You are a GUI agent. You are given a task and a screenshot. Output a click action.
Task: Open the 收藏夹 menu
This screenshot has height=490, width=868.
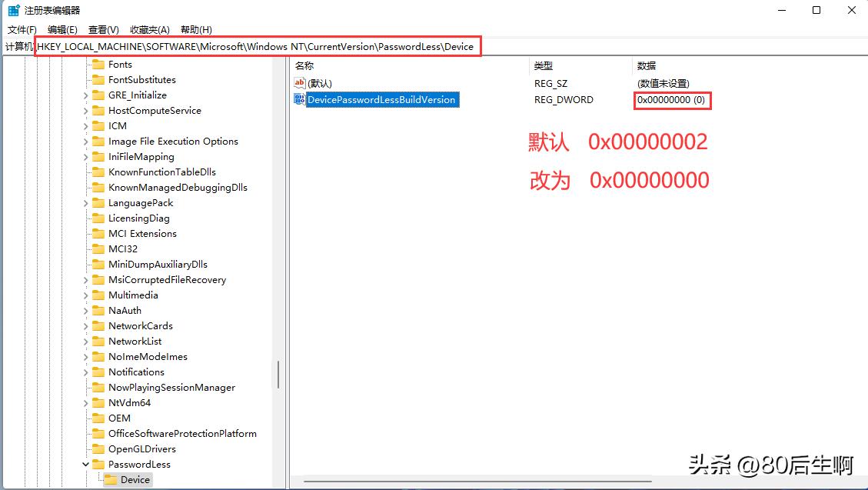pos(148,29)
